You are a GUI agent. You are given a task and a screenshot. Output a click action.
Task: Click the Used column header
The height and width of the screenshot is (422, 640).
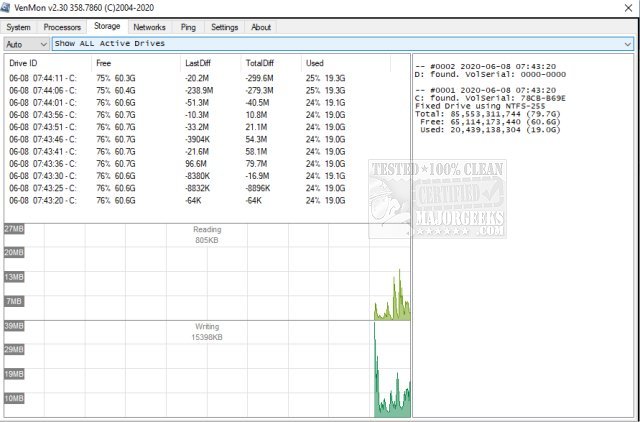click(x=346, y=63)
